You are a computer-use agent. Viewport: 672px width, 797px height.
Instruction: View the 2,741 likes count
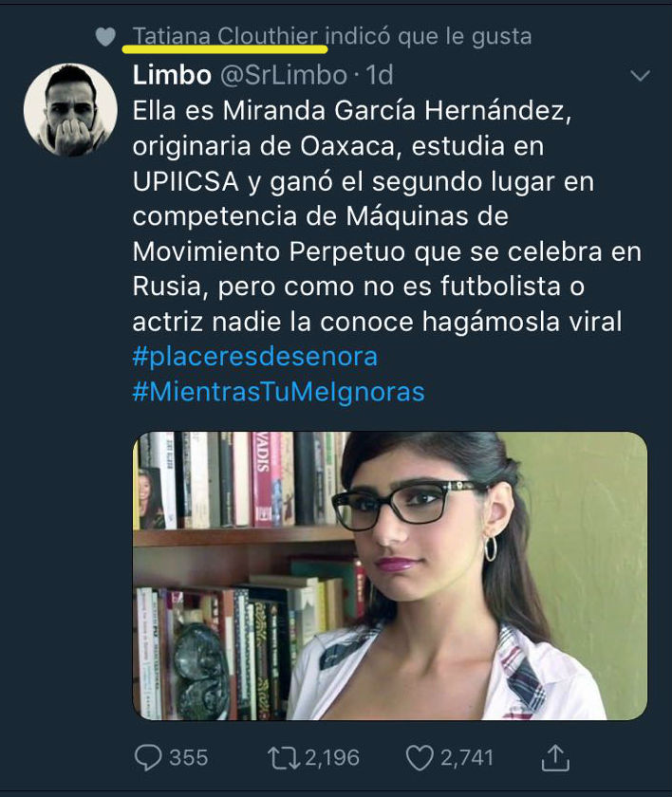(x=467, y=758)
